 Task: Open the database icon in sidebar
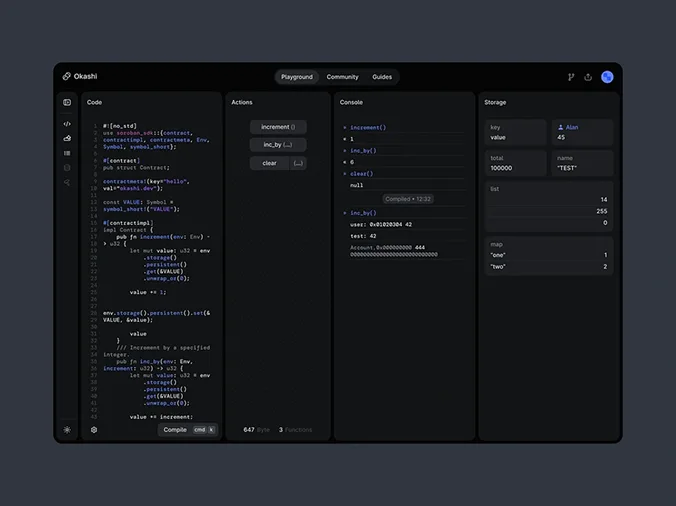pos(67,168)
